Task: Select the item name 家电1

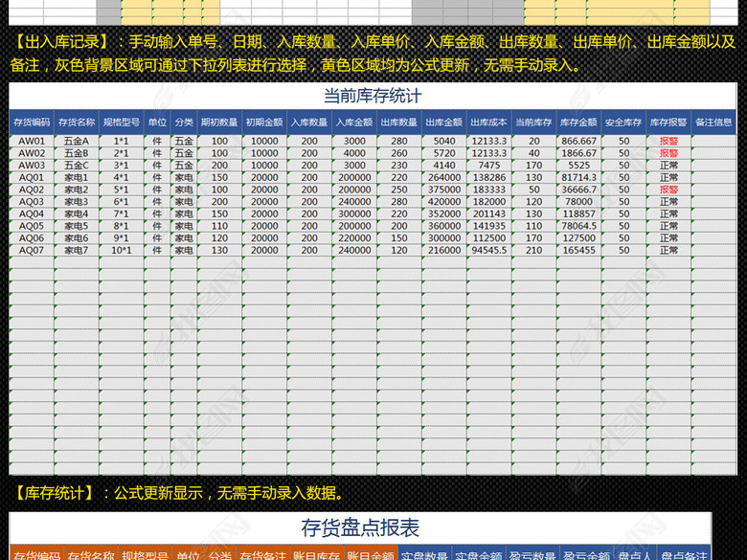Action: click(x=77, y=178)
